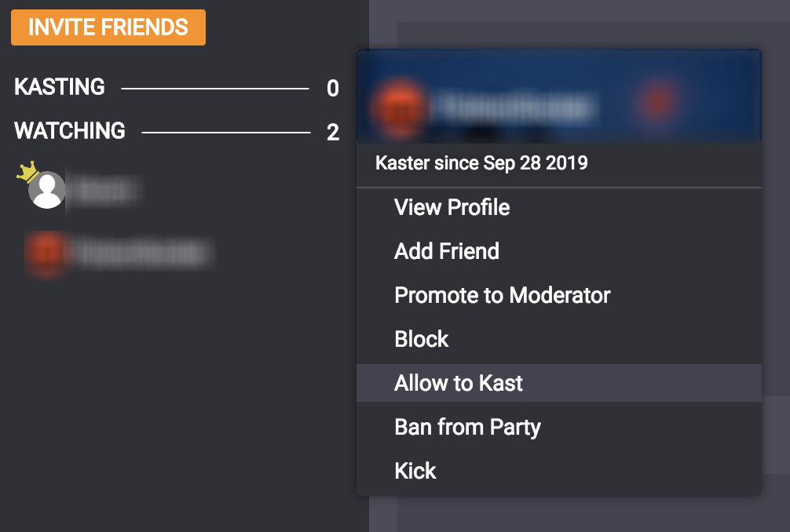Select Promote to Moderator

click(x=502, y=295)
